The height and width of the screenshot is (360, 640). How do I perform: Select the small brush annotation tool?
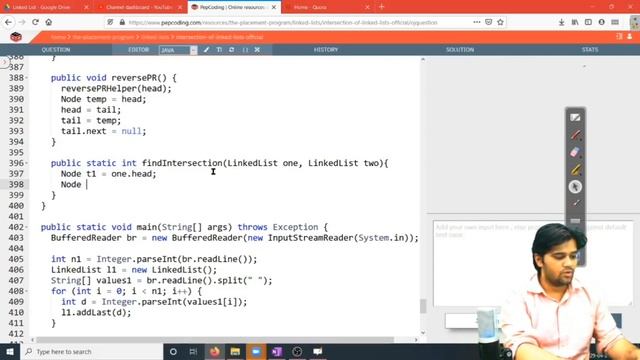[x=575, y=203]
